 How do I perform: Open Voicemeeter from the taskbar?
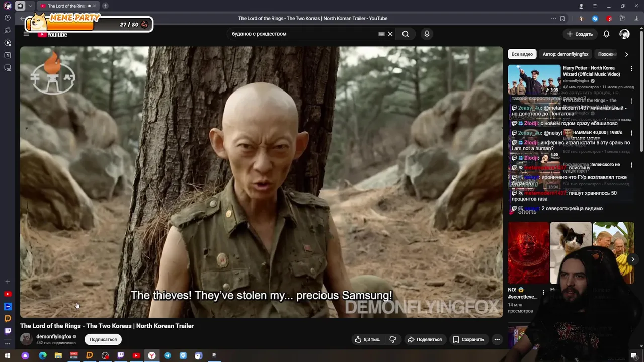coord(74,355)
